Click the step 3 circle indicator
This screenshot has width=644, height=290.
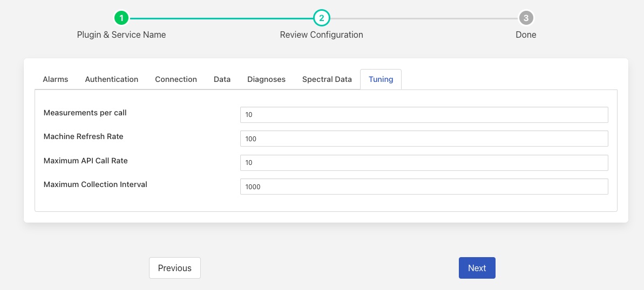526,18
